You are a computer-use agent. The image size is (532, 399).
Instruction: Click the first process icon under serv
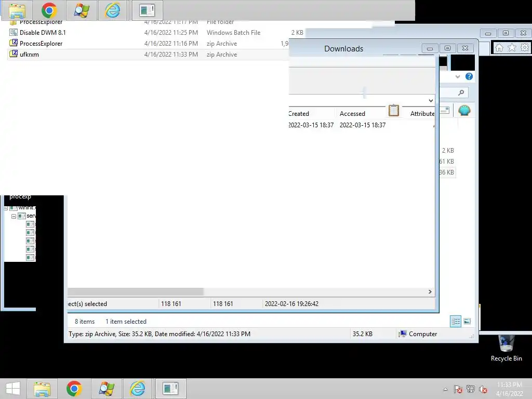point(30,224)
